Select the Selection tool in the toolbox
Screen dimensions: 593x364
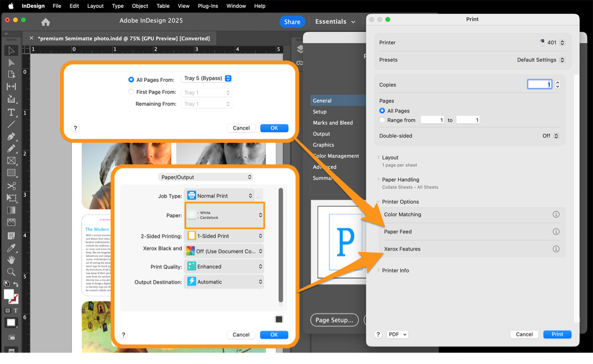[x=12, y=51]
